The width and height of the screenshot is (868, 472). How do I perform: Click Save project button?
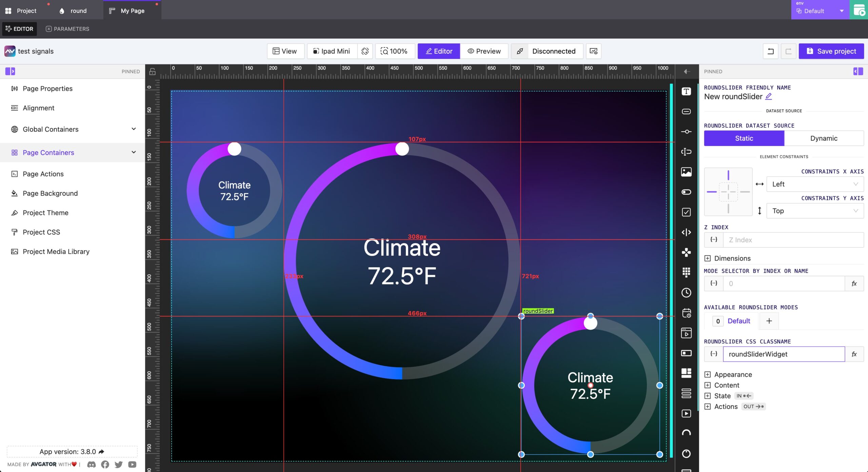(x=831, y=51)
